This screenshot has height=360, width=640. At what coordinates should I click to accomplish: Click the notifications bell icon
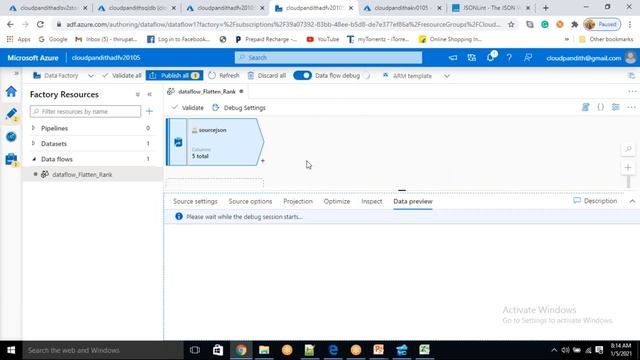click(491, 58)
